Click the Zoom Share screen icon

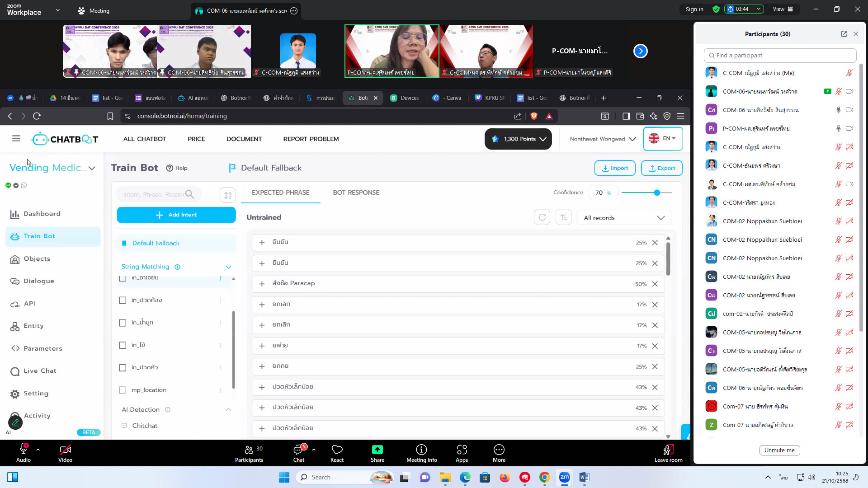pyautogui.click(x=377, y=450)
